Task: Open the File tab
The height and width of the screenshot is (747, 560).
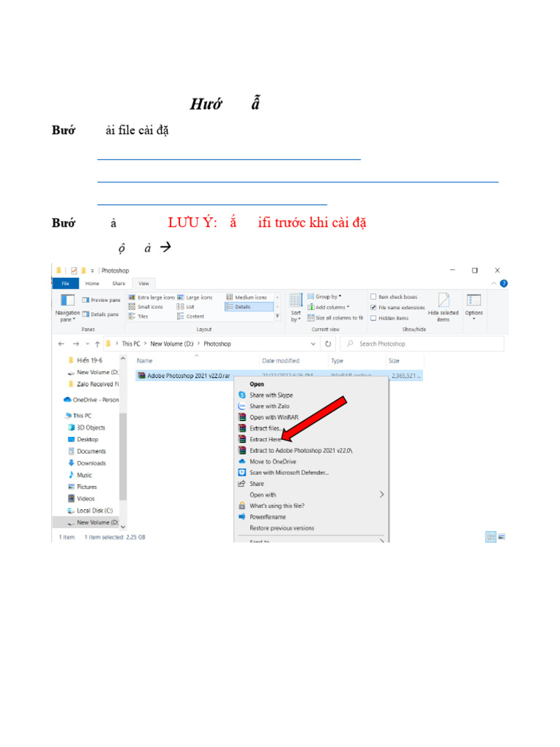Action: [x=65, y=284]
